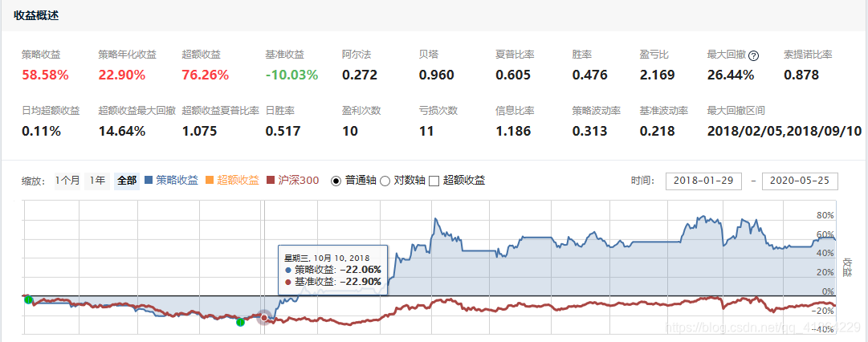Click the 缩放 label
Image resolution: width=868 pixels, height=342 pixels.
pyautogui.click(x=35, y=181)
